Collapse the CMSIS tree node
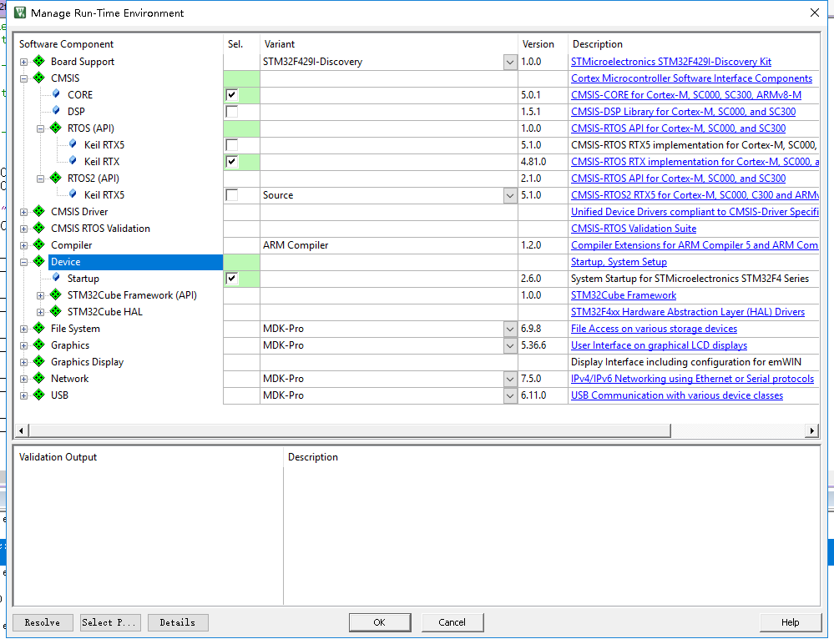 coord(23,78)
